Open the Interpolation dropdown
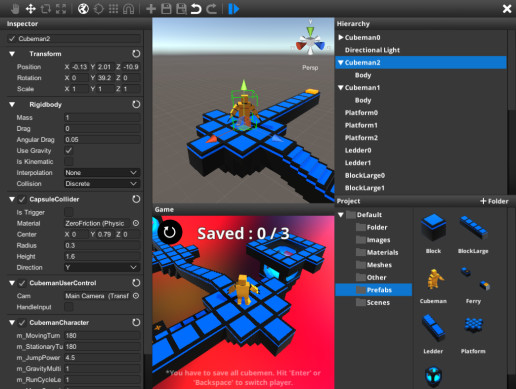Screen dimensions: 516x389 click(x=102, y=172)
